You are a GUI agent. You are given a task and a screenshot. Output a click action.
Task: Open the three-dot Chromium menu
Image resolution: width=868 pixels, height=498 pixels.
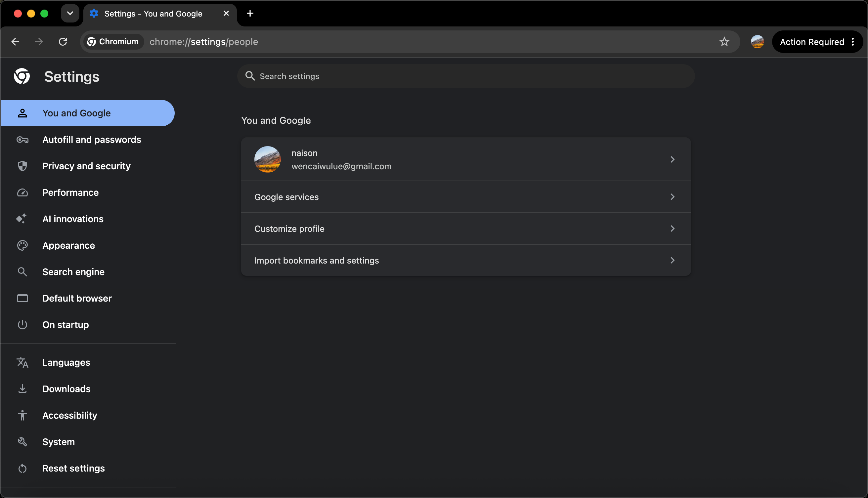click(x=853, y=42)
